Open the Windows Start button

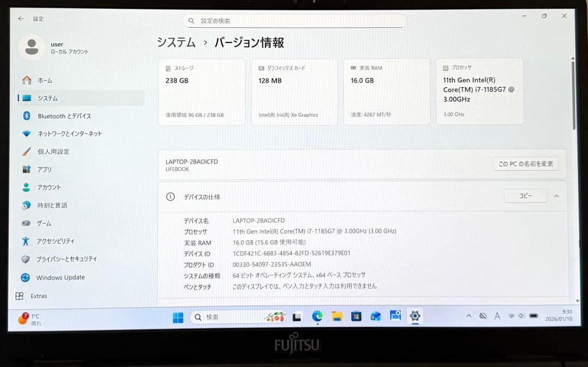pos(177,316)
